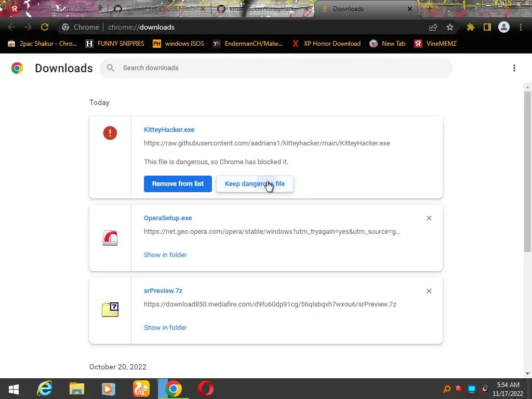This screenshot has width=532, height=399.
Task: Open the taskbar clock showing 5:54 AM
Action: pyautogui.click(x=508, y=389)
